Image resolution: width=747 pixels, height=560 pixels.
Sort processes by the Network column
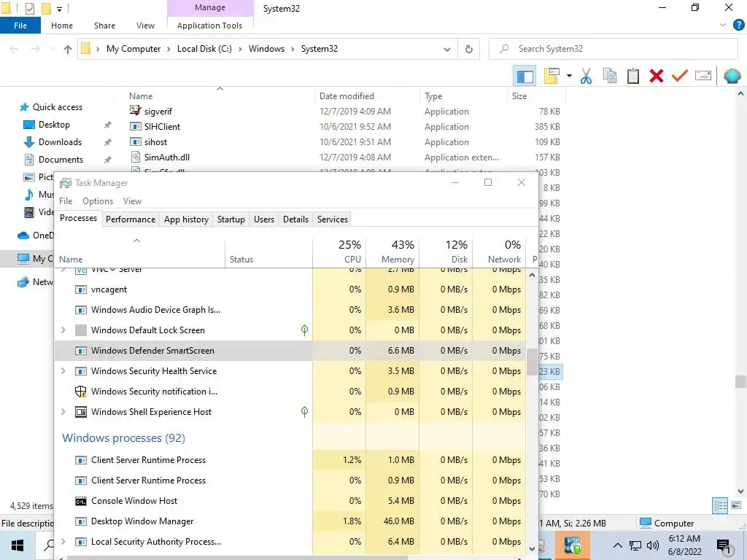point(499,252)
